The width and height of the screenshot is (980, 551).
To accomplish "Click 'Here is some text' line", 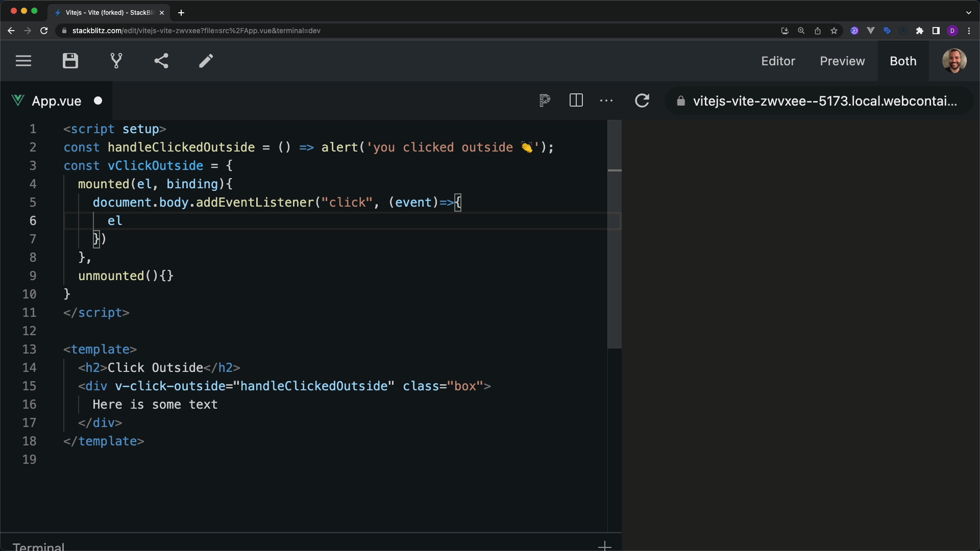I will 155,404.
